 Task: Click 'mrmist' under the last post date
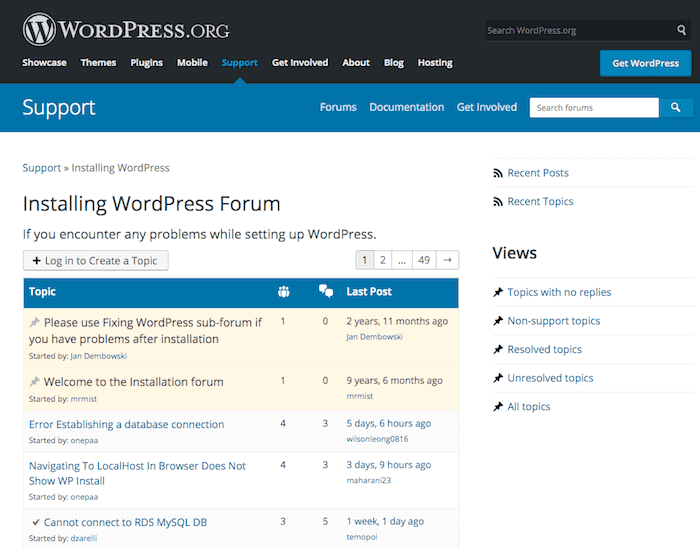(360, 395)
